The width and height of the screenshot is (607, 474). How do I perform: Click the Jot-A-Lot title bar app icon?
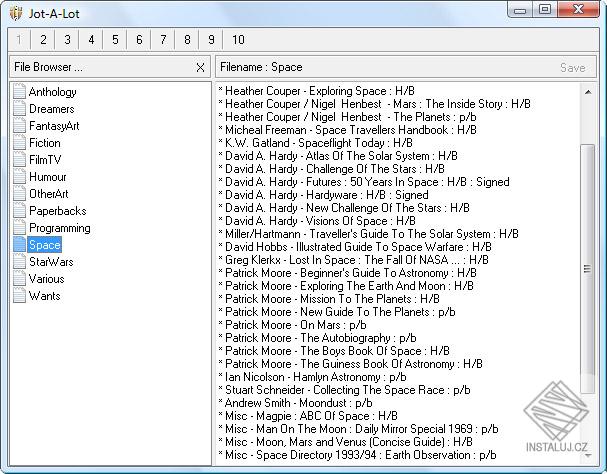[x=16, y=14]
